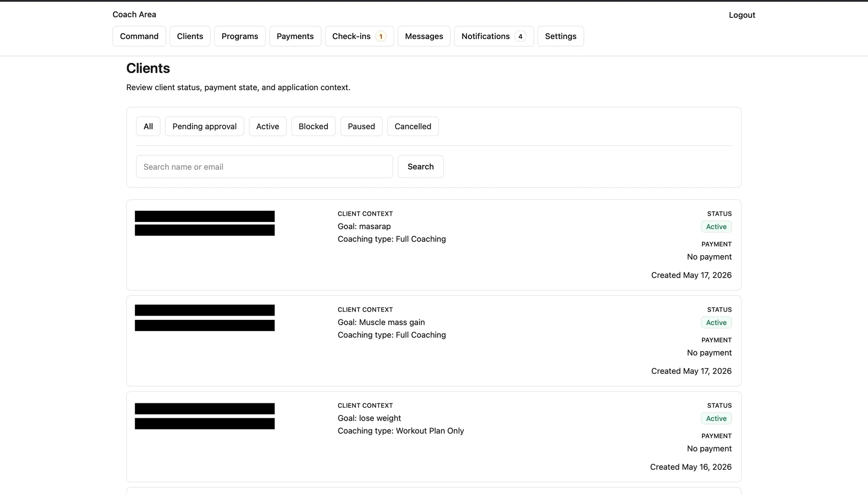This screenshot has height=495, width=868.
Task: Click 'No payment' in masarap client card
Action: click(709, 257)
